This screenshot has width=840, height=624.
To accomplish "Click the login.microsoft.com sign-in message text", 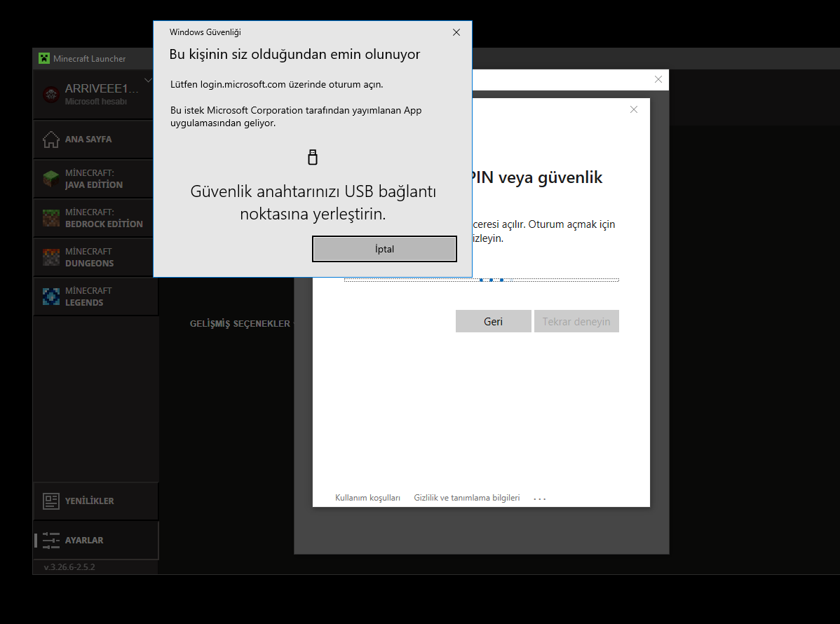I will coord(276,84).
